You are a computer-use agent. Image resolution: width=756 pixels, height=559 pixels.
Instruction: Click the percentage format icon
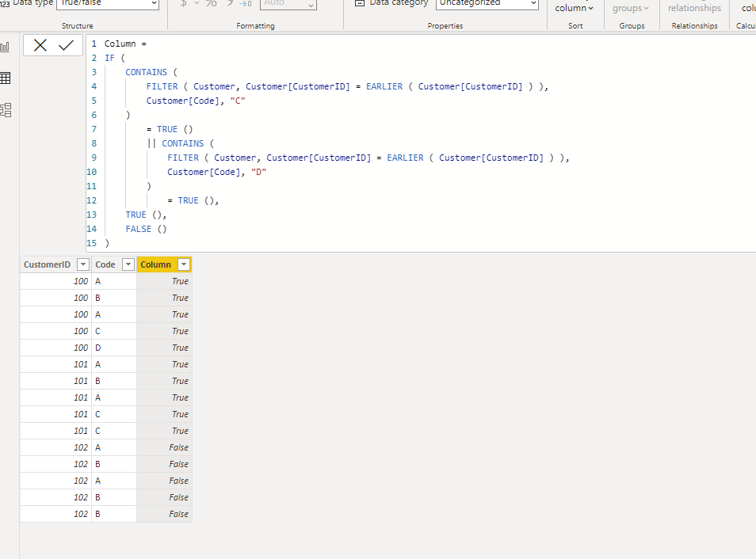tap(211, 3)
